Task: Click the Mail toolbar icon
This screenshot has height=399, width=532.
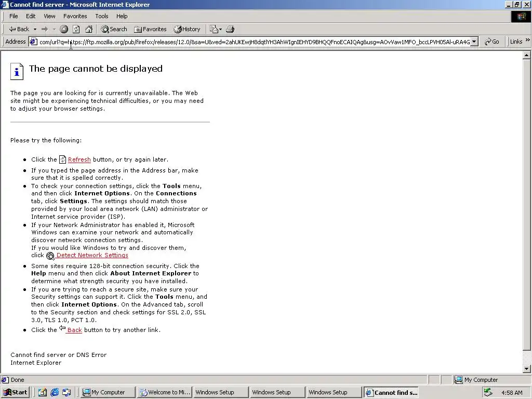Action: [x=214, y=29]
